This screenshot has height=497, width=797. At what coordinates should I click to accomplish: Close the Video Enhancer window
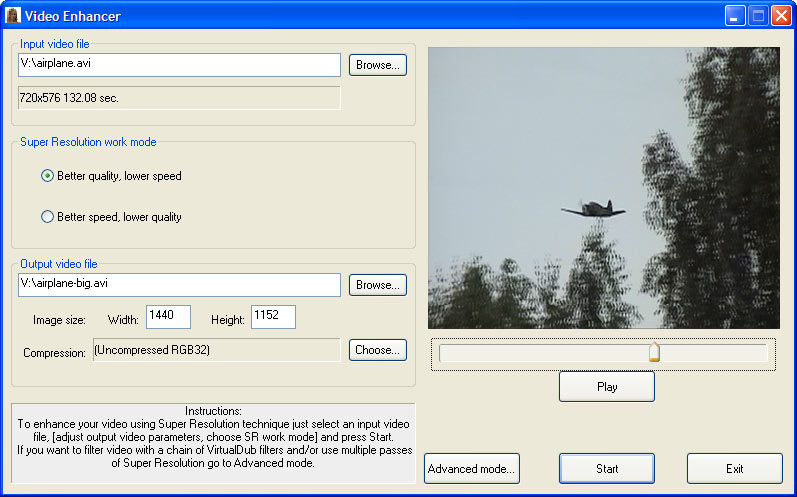click(781, 16)
